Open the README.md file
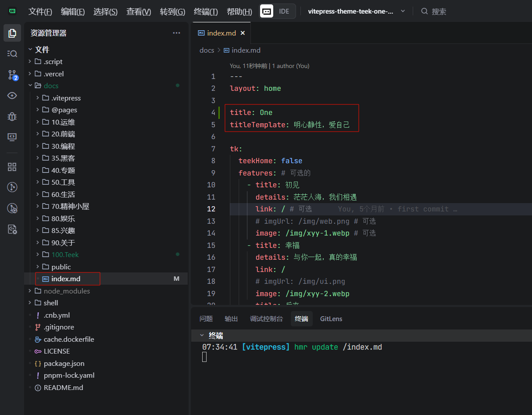Viewport: 532px width, 415px height. coord(106,387)
